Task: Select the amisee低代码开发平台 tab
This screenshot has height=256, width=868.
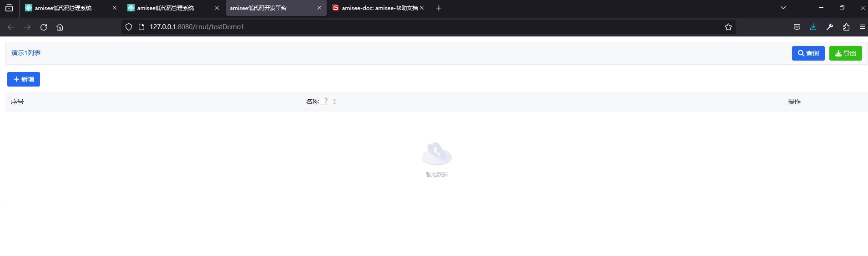Action: coord(276,8)
